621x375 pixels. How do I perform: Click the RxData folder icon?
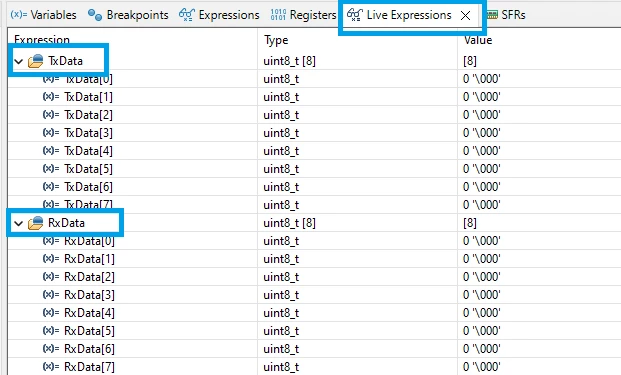coord(35,223)
